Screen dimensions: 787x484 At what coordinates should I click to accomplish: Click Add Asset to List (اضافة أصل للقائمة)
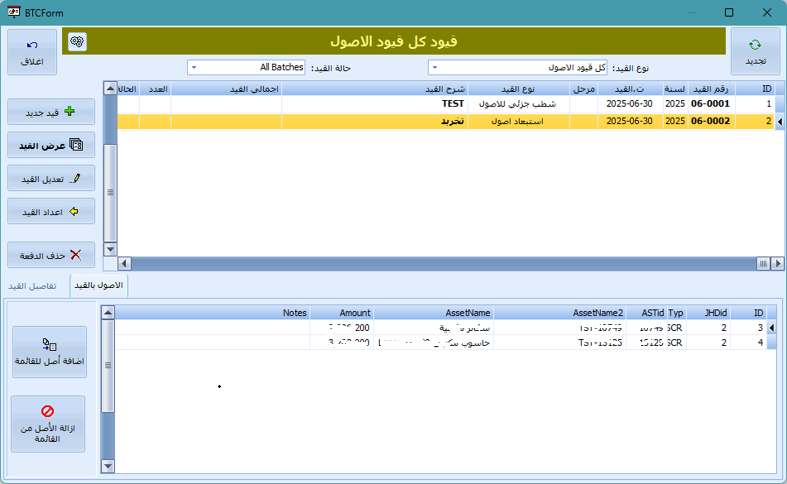(x=48, y=352)
